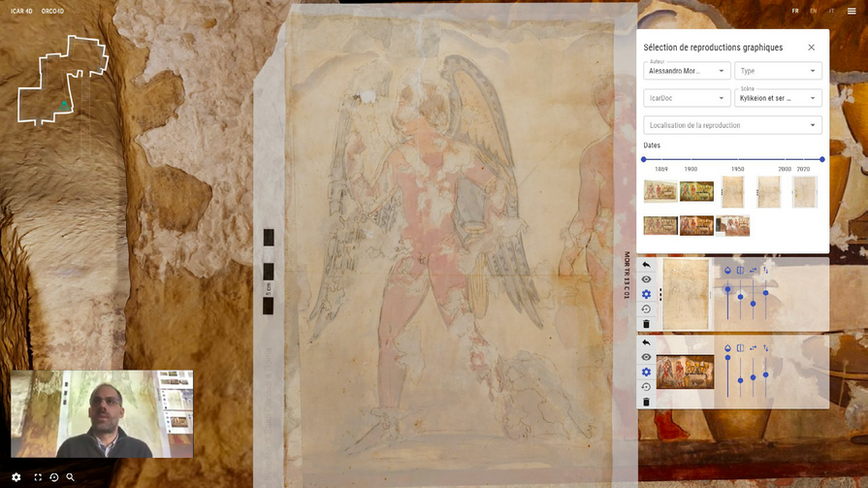Click the sketch layer opacity slider handle
The image size is (868, 488).
(727, 290)
